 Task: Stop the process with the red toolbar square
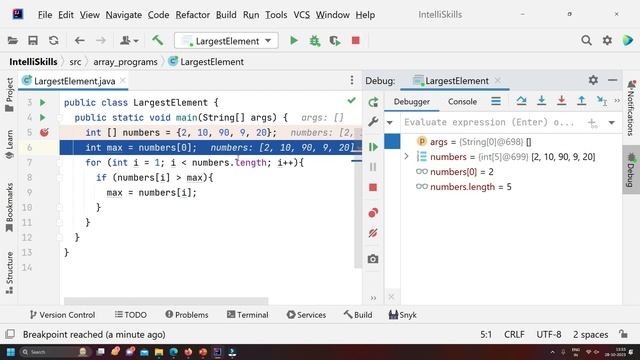tap(356, 40)
